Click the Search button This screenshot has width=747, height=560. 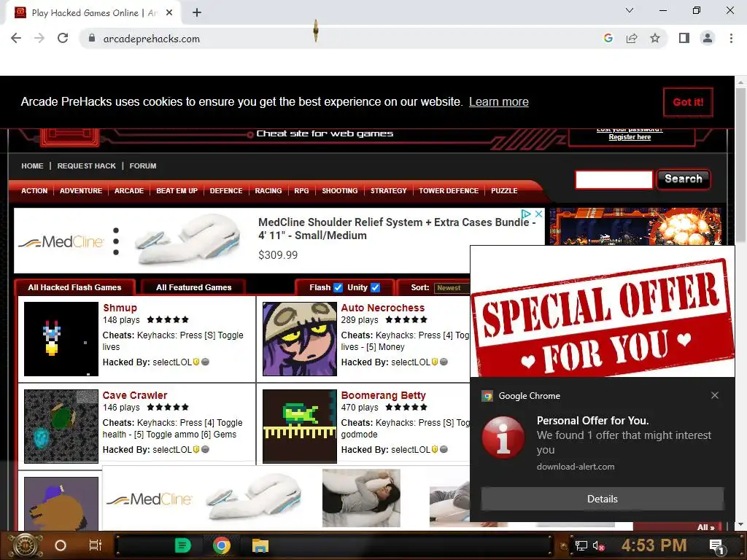coord(683,179)
